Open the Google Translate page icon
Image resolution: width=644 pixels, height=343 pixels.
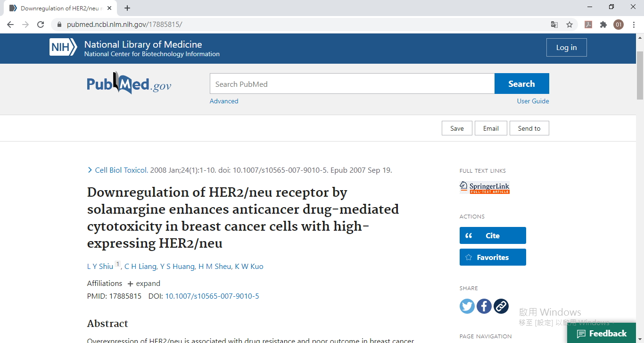[554, 25]
